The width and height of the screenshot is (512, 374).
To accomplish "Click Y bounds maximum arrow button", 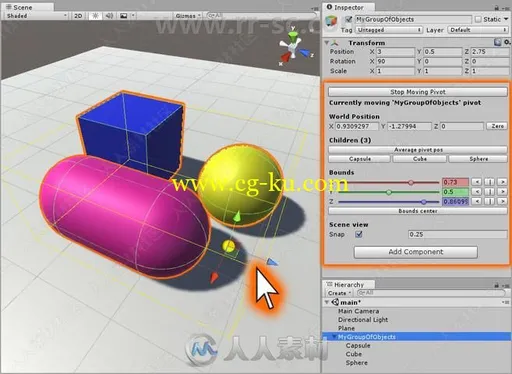I will pyautogui.click(x=502, y=192).
